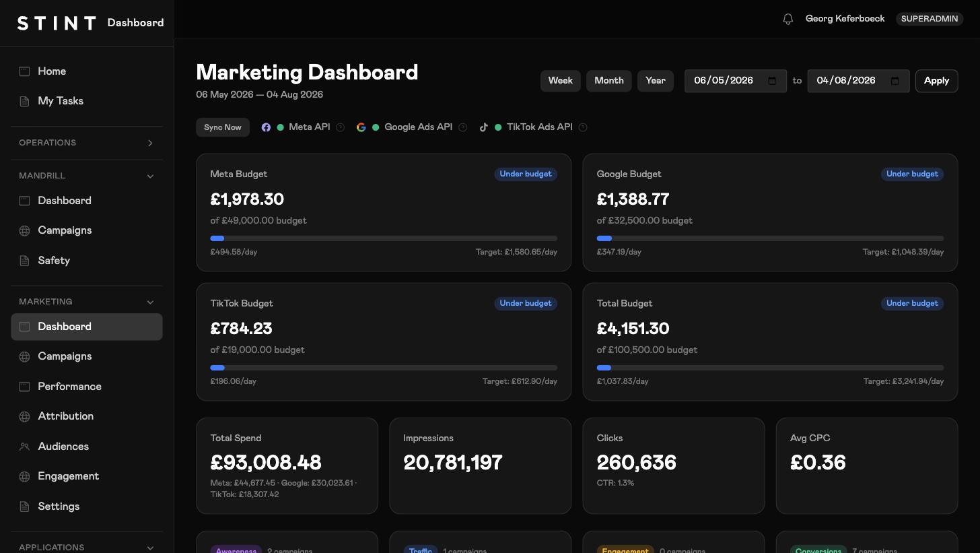The height and width of the screenshot is (553, 980).
Task: Click the Total Budget progress bar
Action: (x=770, y=368)
